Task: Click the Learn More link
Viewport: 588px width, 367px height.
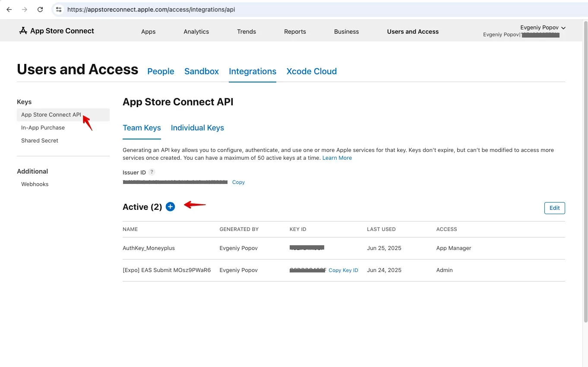Action: click(337, 158)
